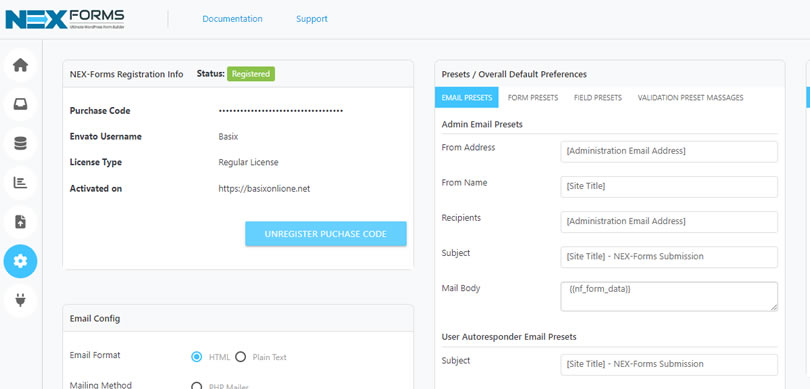Image resolution: width=810 pixels, height=389 pixels.
Task: Click the Admin Email Presets heading
Action: pyautogui.click(x=482, y=125)
